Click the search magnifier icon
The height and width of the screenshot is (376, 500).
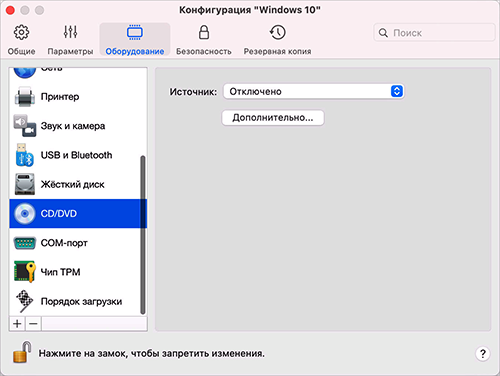click(383, 33)
